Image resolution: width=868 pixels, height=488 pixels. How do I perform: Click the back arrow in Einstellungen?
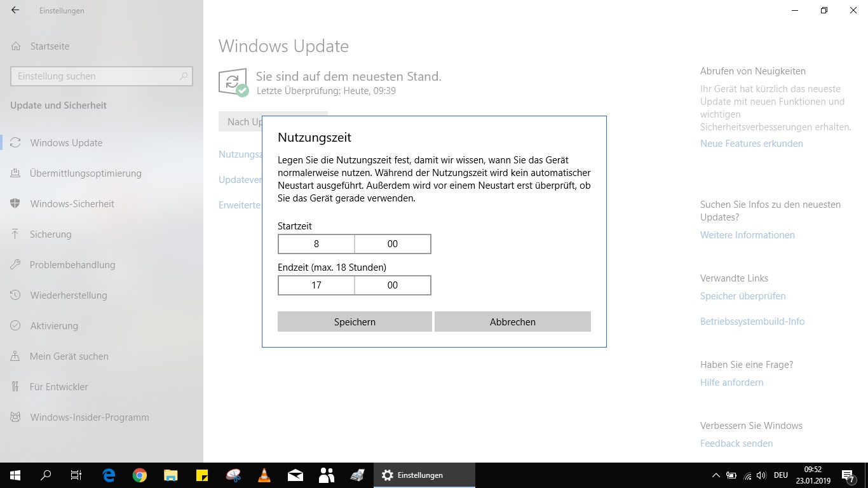(15, 10)
